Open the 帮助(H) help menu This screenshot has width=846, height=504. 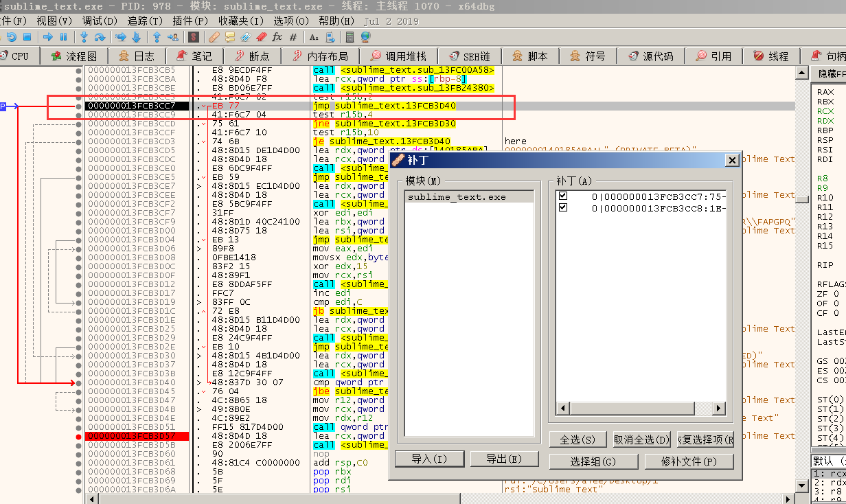(337, 21)
